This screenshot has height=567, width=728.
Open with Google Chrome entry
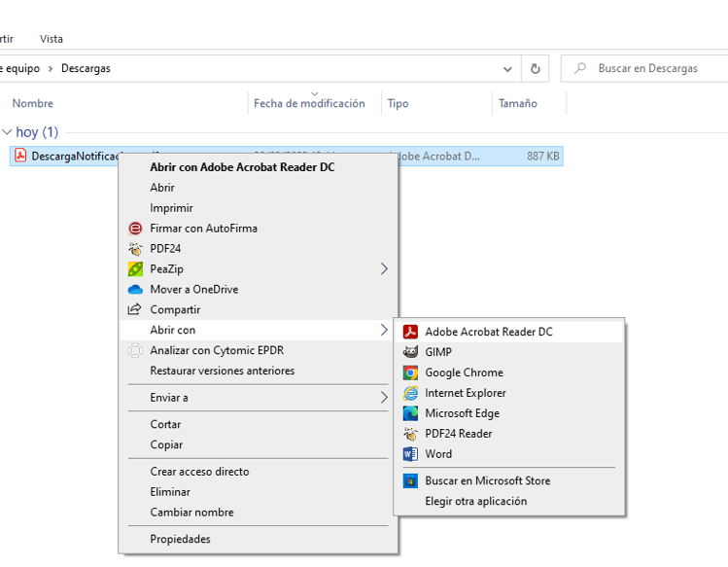coord(508,372)
